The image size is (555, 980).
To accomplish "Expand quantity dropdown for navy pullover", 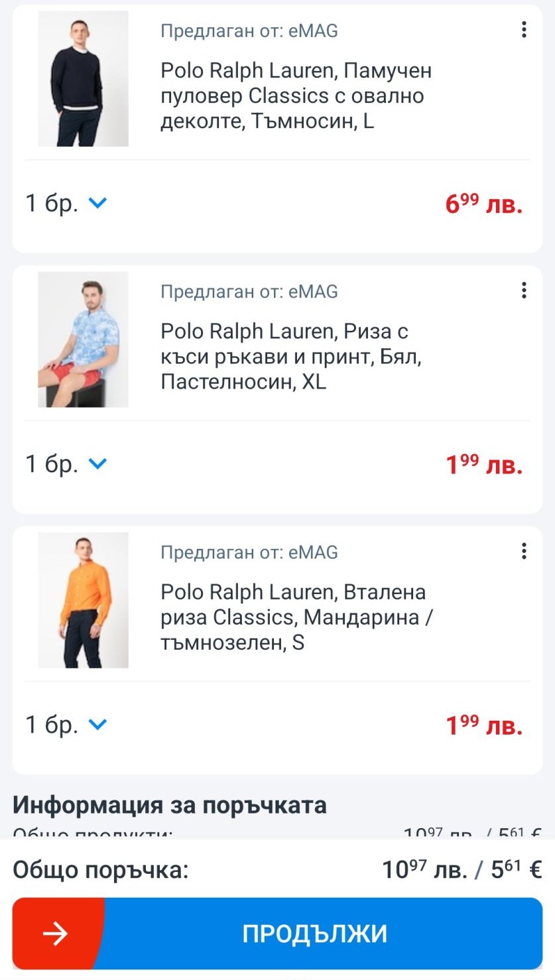I will (x=97, y=203).
